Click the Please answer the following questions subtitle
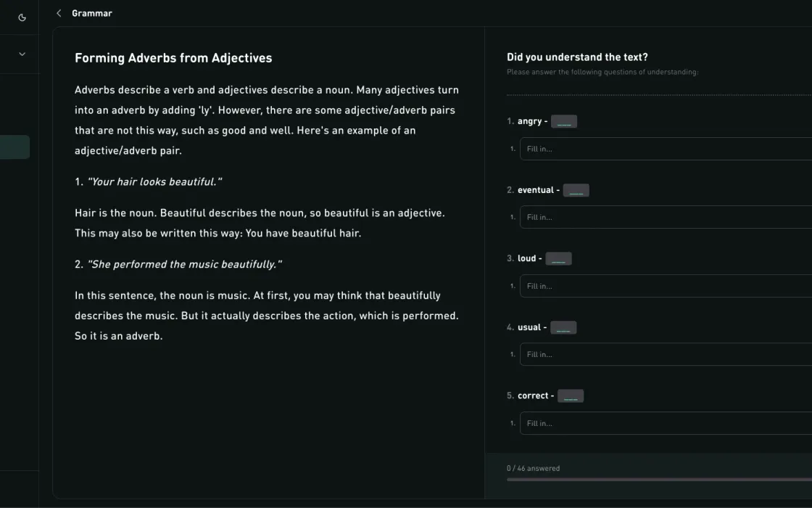This screenshot has height=508, width=812. click(x=602, y=72)
